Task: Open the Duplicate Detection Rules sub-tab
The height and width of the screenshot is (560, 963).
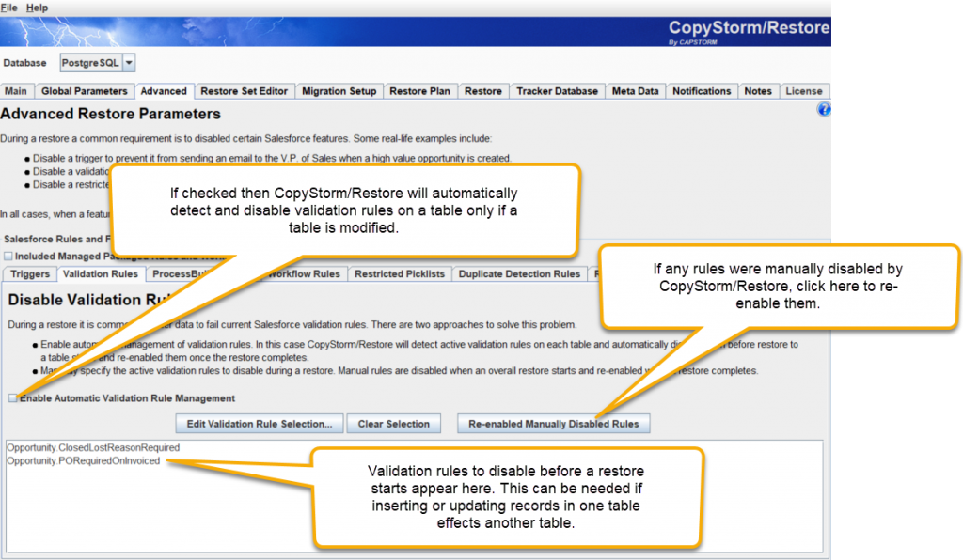Action: [x=519, y=273]
